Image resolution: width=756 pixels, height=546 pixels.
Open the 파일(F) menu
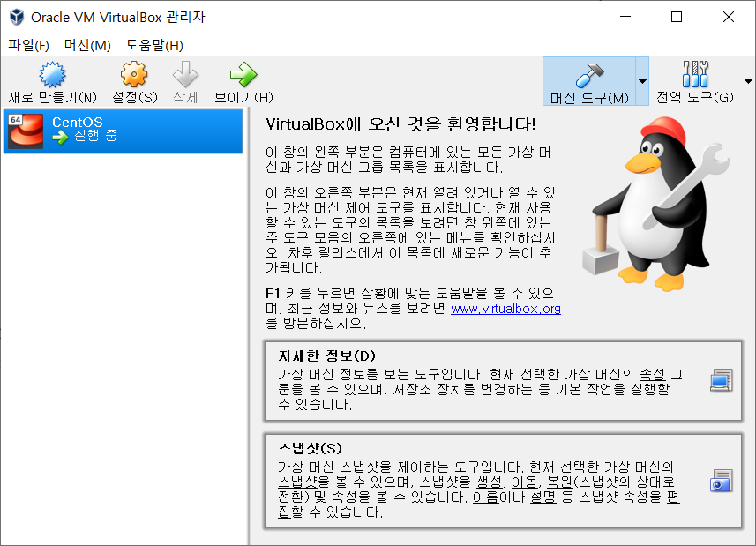pyautogui.click(x=28, y=45)
